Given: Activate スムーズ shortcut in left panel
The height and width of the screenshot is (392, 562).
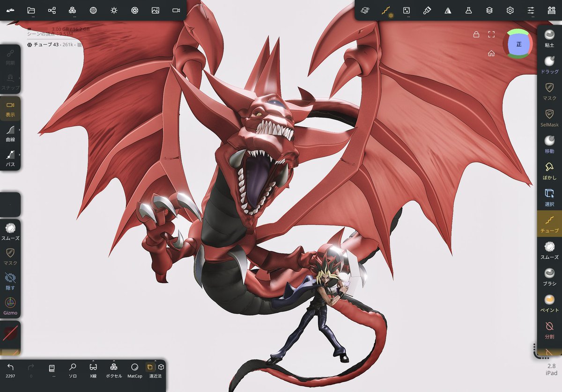Looking at the screenshot, I should (x=10, y=232).
